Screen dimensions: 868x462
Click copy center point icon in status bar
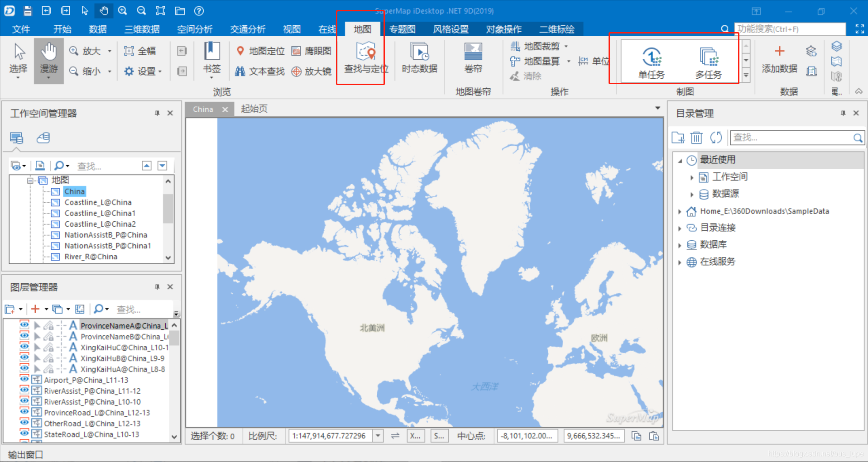tap(636, 436)
